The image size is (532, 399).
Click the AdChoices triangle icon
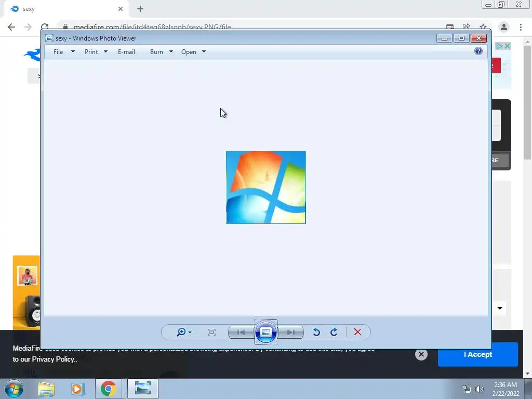point(499,46)
